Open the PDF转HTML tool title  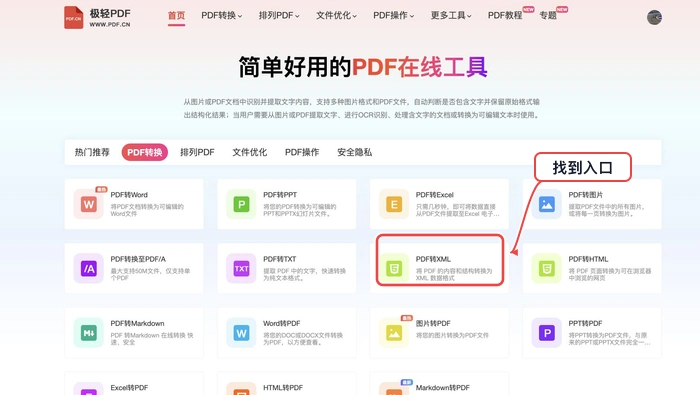(x=588, y=259)
